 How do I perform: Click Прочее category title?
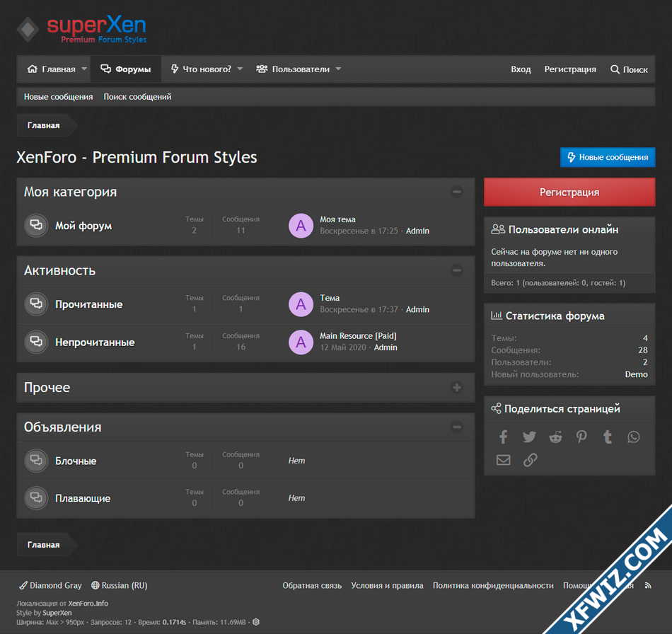click(47, 388)
